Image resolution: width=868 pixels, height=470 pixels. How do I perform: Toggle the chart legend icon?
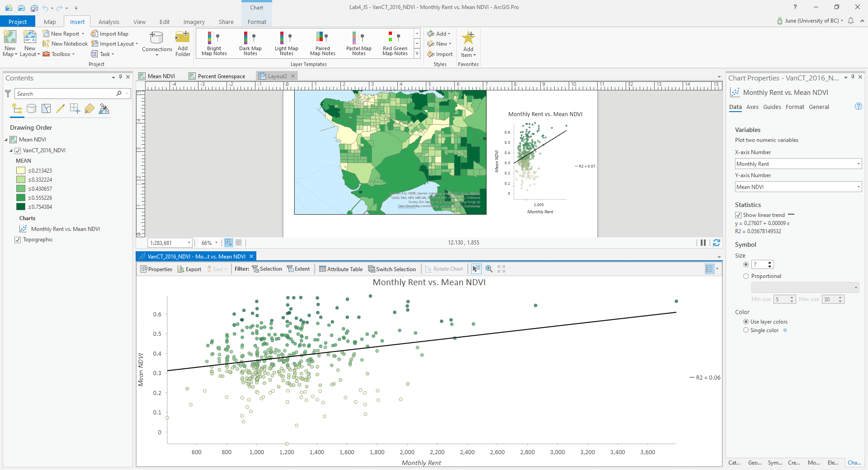(709, 269)
